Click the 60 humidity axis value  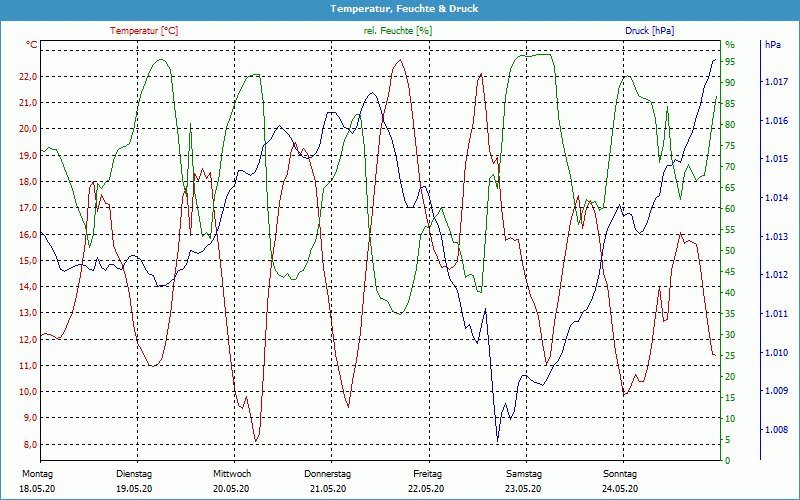tap(730, 209)
